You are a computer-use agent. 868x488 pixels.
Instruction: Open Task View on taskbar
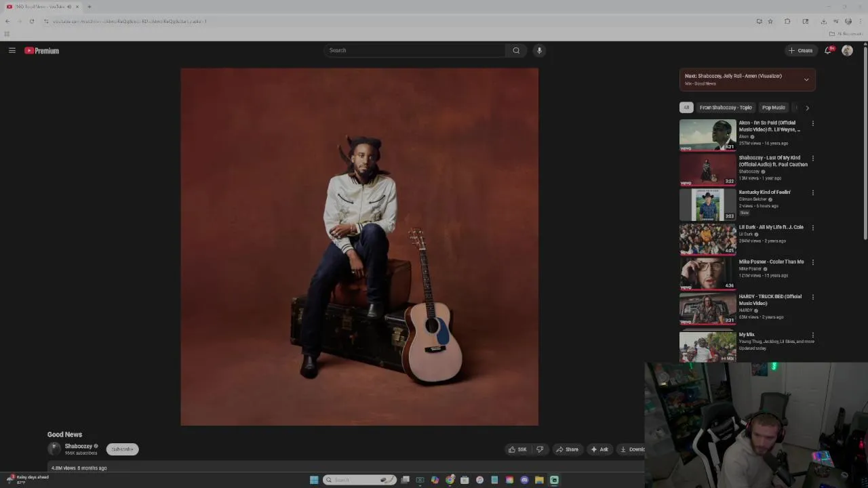click(405, 480)
